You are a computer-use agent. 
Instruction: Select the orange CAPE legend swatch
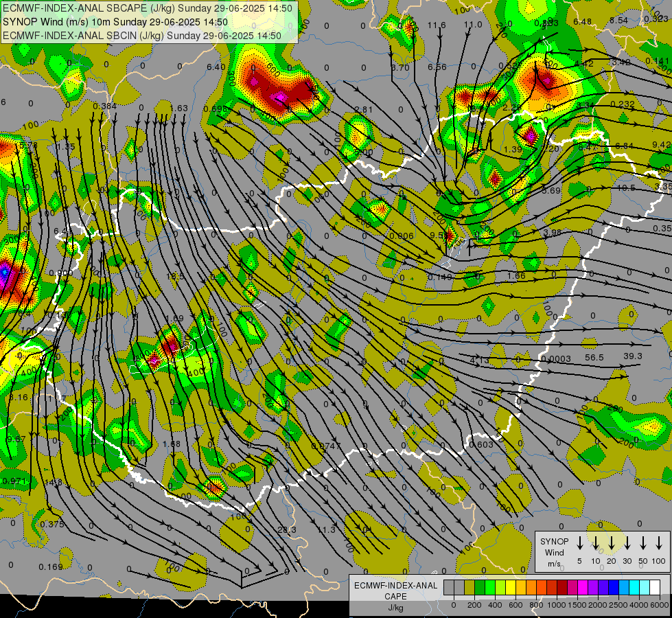coord(531,588)
